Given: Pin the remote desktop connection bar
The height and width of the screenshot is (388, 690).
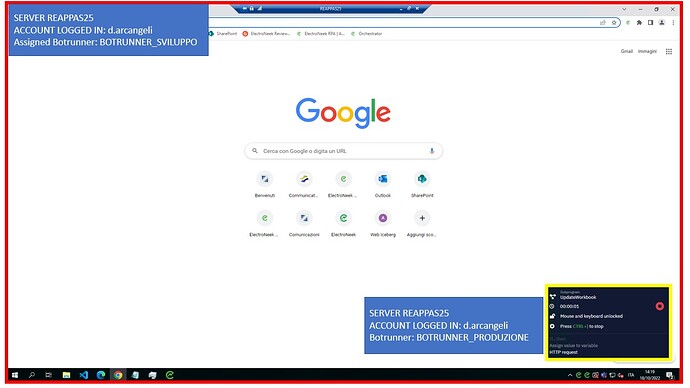Looking at the screenshot, I should (245, 8).
